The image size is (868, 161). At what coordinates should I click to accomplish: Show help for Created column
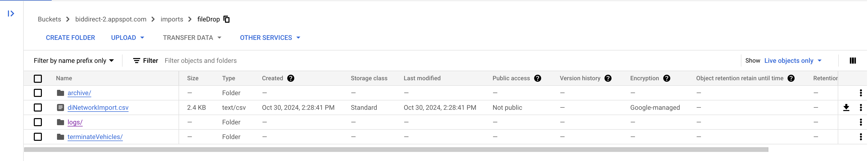291,78
